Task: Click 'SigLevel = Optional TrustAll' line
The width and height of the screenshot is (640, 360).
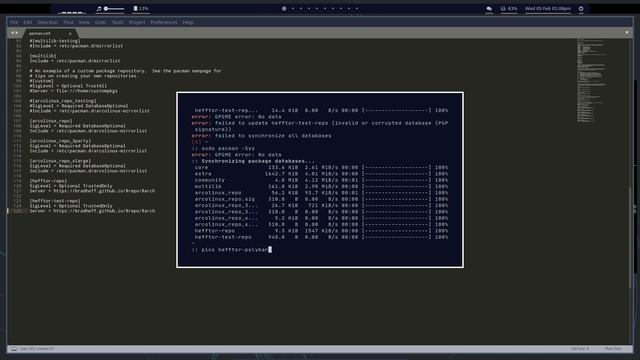Action: pyautogui.click(x=68, y=86)
